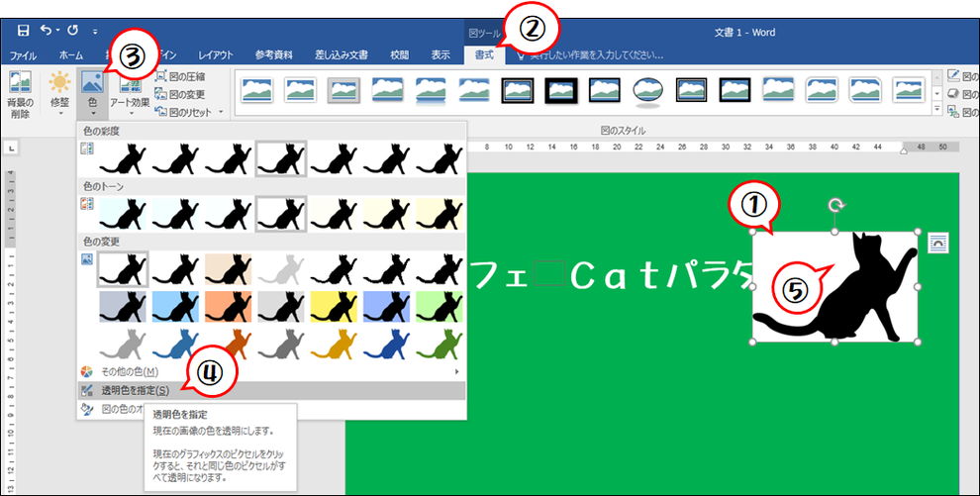Click 図の変更 change picture
The width and height of the screenshot is (980, 496).
tap(180, 95)
